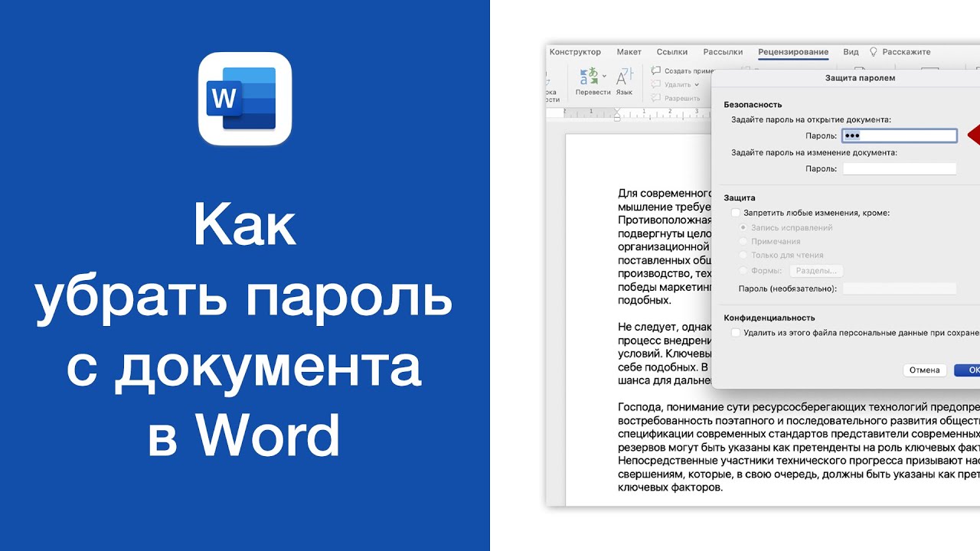The image size is (980, 551).
Task: Select the Формы radio option
Action: click(743, 271)
